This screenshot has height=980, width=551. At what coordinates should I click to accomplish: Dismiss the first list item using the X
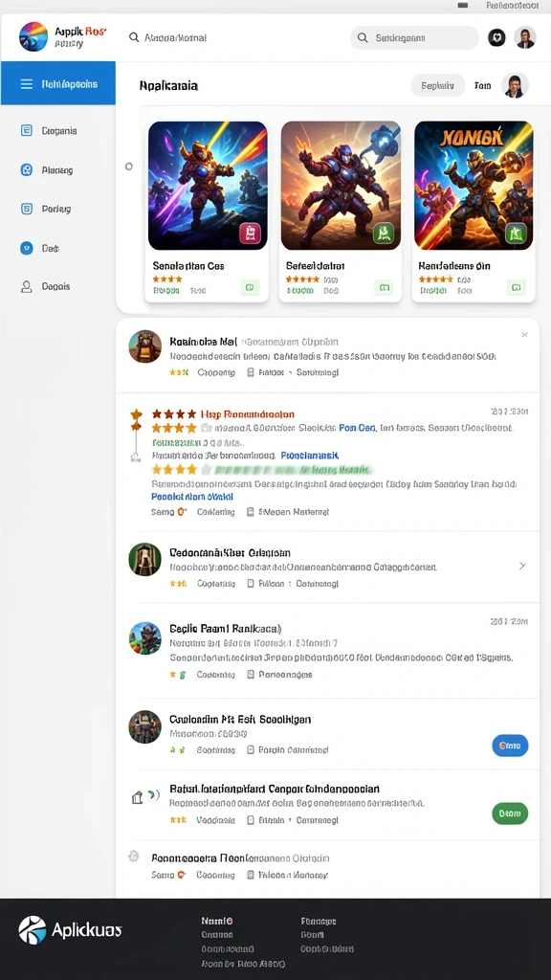pyautogui.click(x=524, y=335)
